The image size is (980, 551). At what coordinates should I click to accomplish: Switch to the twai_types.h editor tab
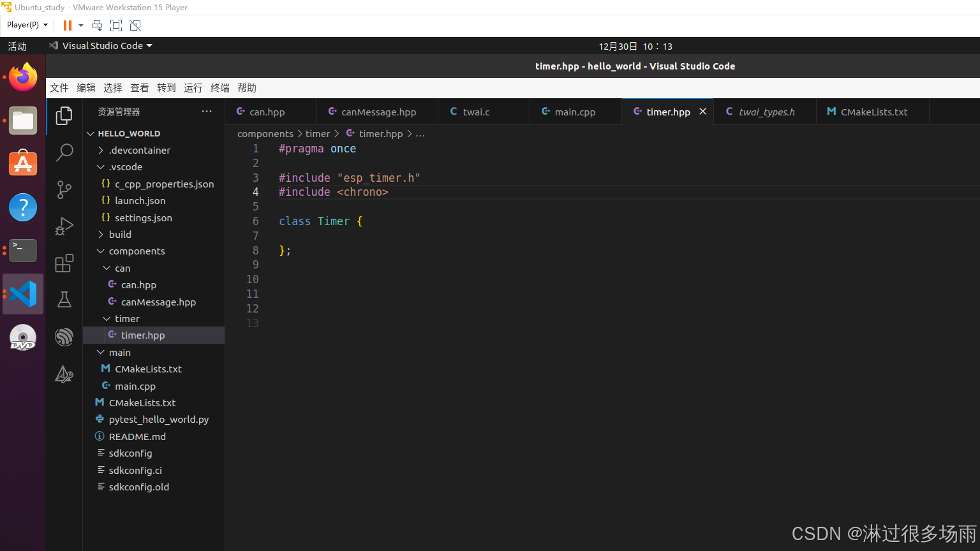pos(766,112)
